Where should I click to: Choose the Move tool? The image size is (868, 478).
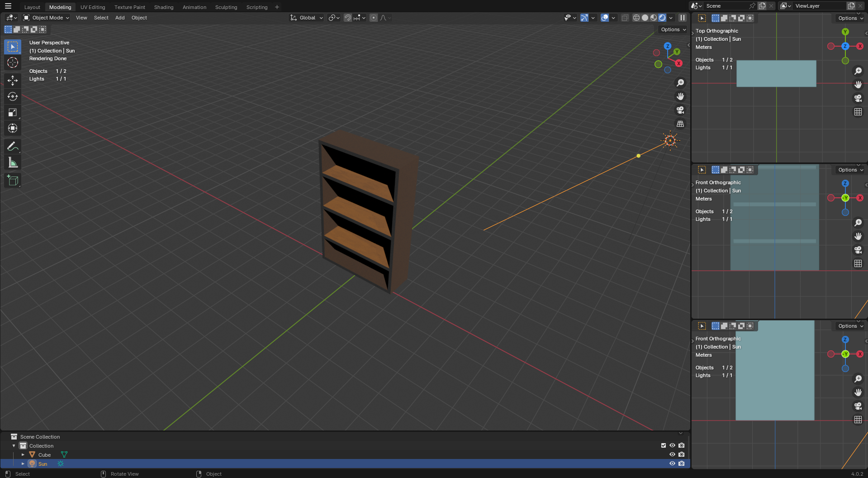[x=13, y=81]
